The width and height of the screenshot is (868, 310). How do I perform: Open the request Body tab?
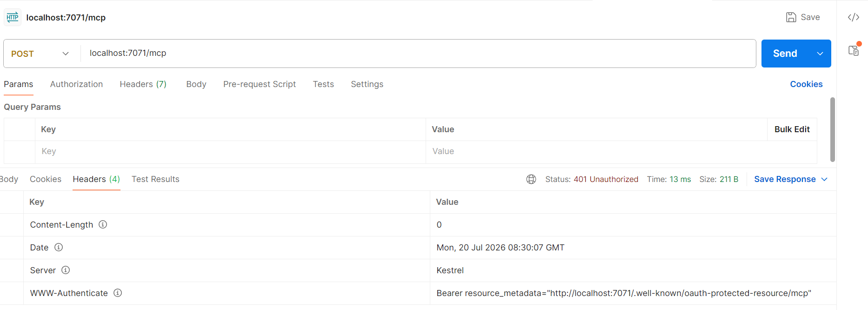coord(196,84)
